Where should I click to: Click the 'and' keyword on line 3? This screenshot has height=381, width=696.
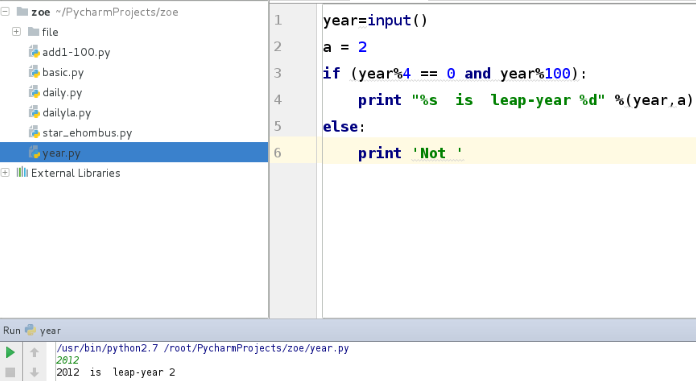point(478,73)
